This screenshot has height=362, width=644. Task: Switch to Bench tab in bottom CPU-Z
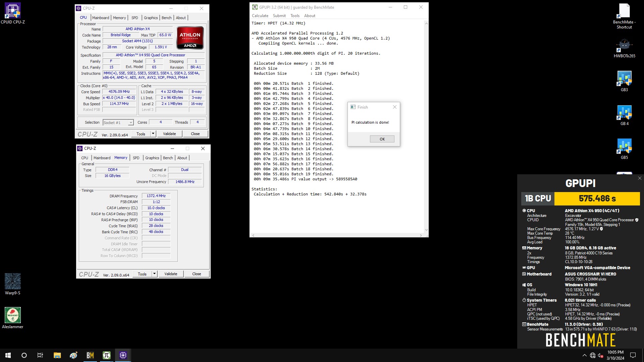[168, 158]
